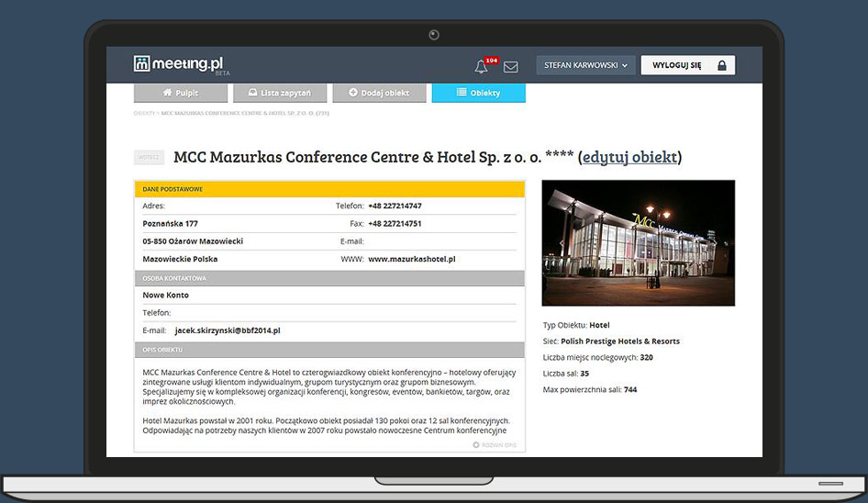Select the contact name Nowe Konto

tap(165, 296)
